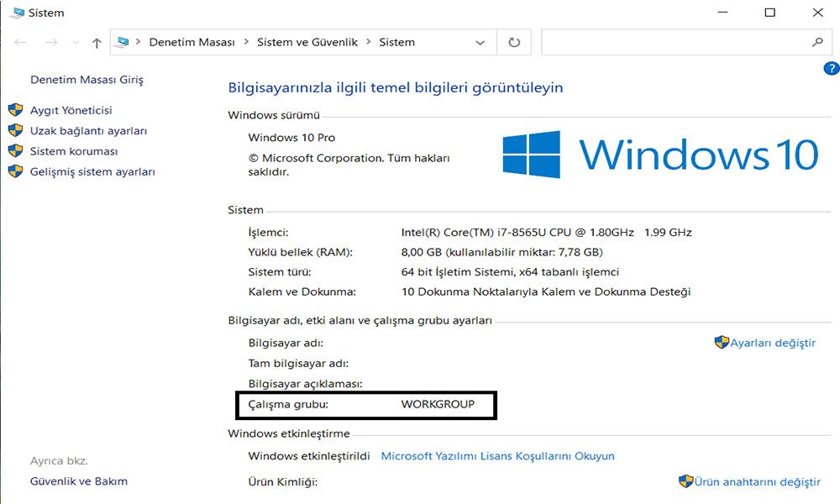
Task: Click shield icon beside Uzak bağlantı ayarları
Action: [15, 130]
